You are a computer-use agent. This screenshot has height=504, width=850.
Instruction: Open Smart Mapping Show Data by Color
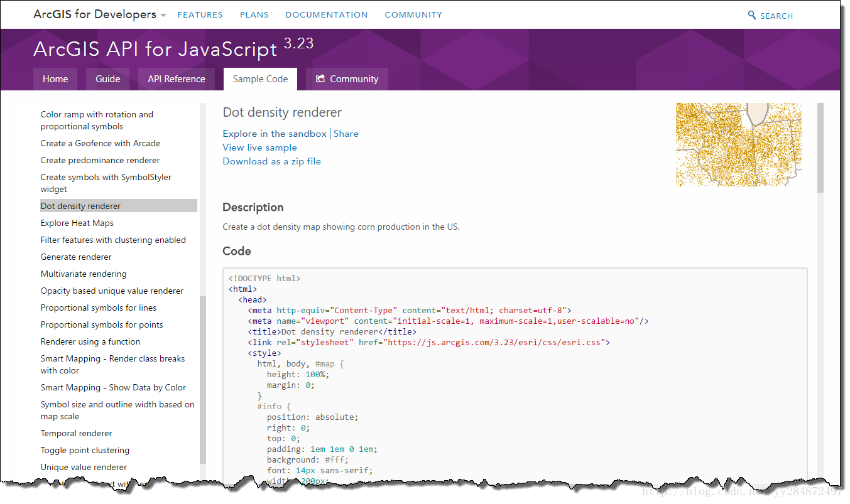click(x=113, y=387)
